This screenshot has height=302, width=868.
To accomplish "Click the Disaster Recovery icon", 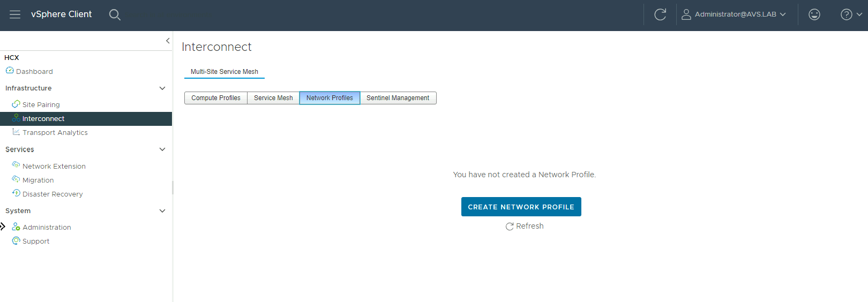I will point(16,193).
